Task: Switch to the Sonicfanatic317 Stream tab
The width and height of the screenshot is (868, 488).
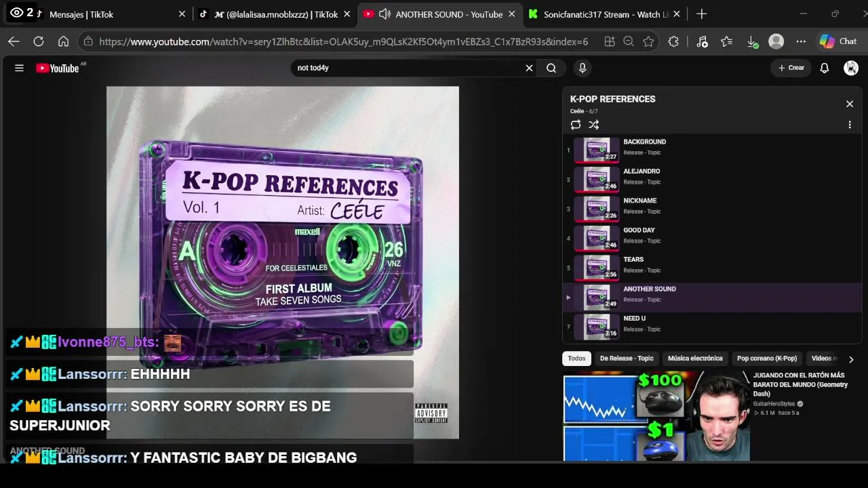Action: click(x=605, y=14)
